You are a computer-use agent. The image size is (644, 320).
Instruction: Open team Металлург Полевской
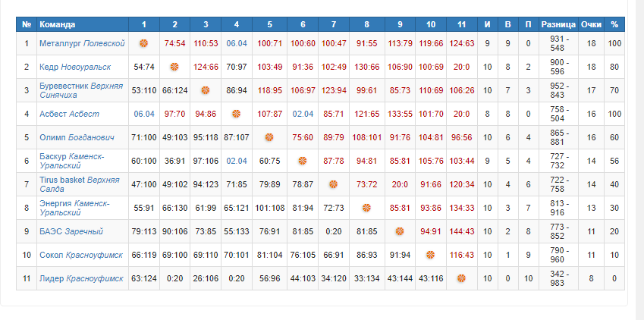coord(82,43)
